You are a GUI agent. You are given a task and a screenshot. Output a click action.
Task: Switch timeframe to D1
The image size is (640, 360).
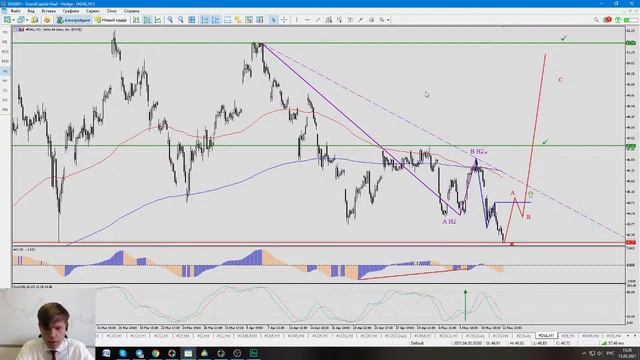(x=5, y=90)
